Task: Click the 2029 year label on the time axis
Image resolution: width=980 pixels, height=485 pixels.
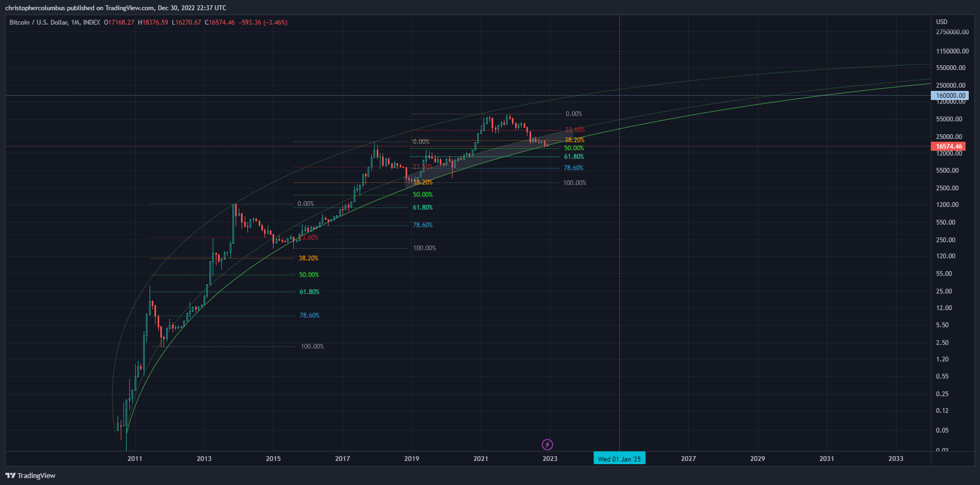Action: pyautogui.click(x=757, y=458)
